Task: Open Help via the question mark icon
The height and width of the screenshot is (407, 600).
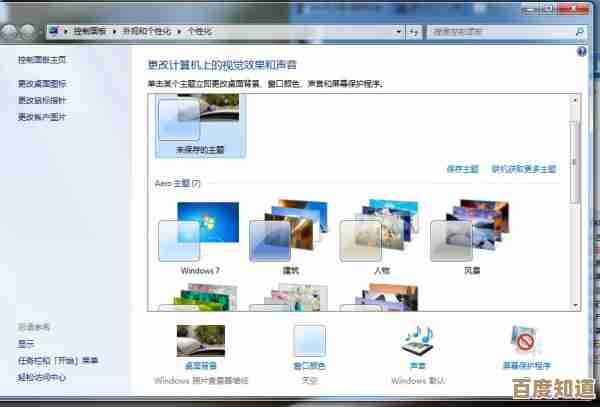Action: point(582,52)
